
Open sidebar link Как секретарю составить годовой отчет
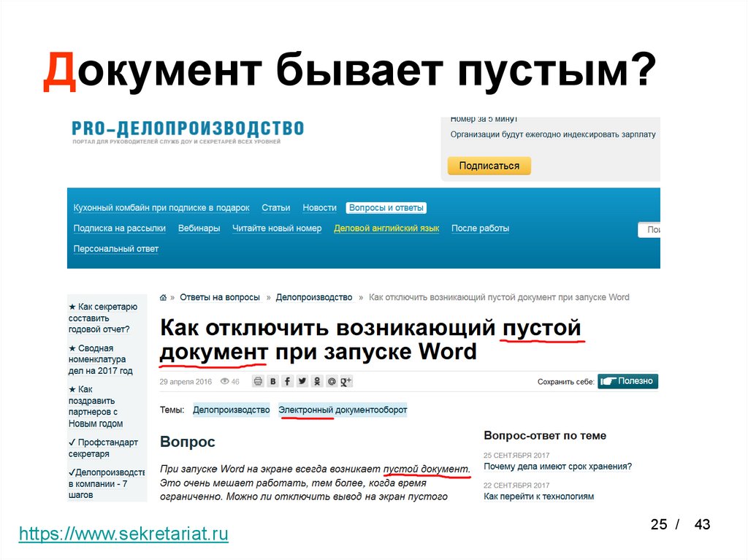point(103,318)
